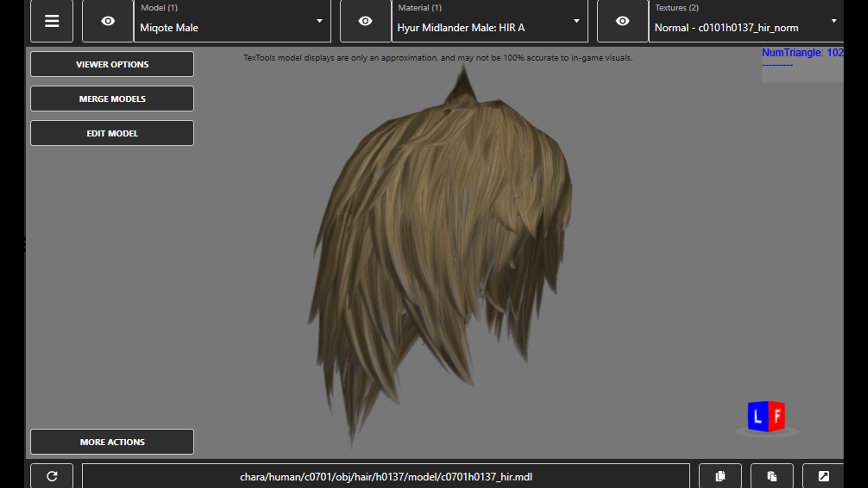Viewport: 868px width, 488px height.
Task: Open More Actions menu
Action: click(112, 442)
